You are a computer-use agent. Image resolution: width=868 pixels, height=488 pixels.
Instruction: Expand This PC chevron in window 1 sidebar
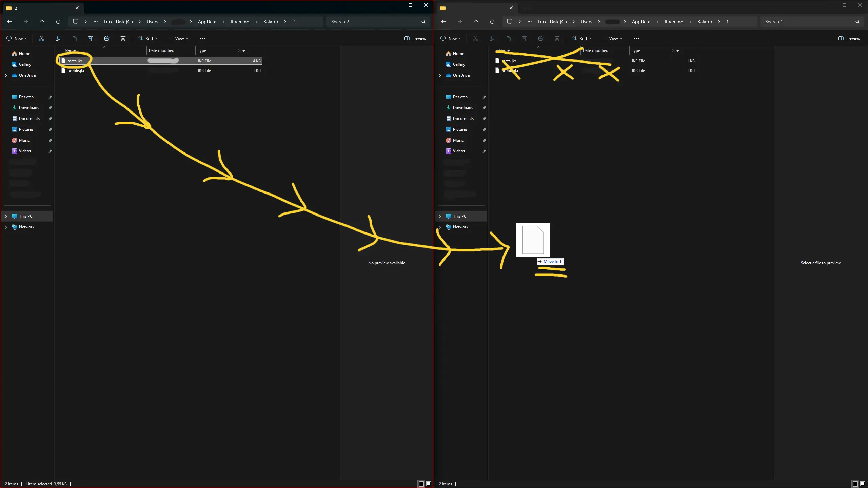440,216
